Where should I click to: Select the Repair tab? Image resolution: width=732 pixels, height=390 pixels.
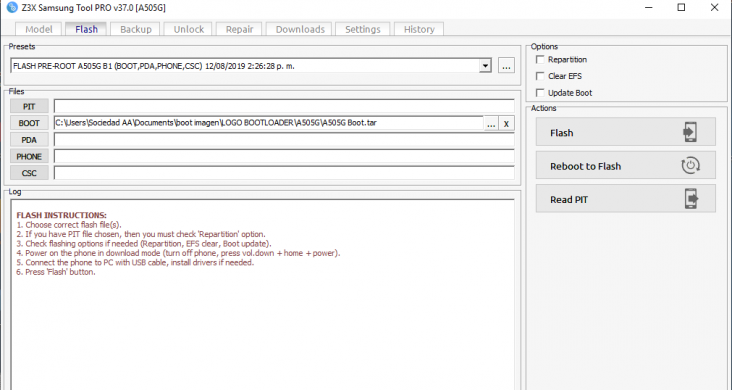239,29
